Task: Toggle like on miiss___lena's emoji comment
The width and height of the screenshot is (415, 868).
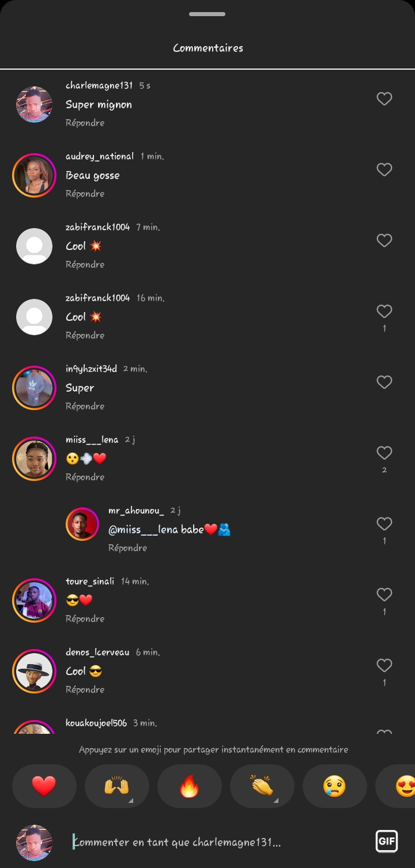Action: (384, 453)
